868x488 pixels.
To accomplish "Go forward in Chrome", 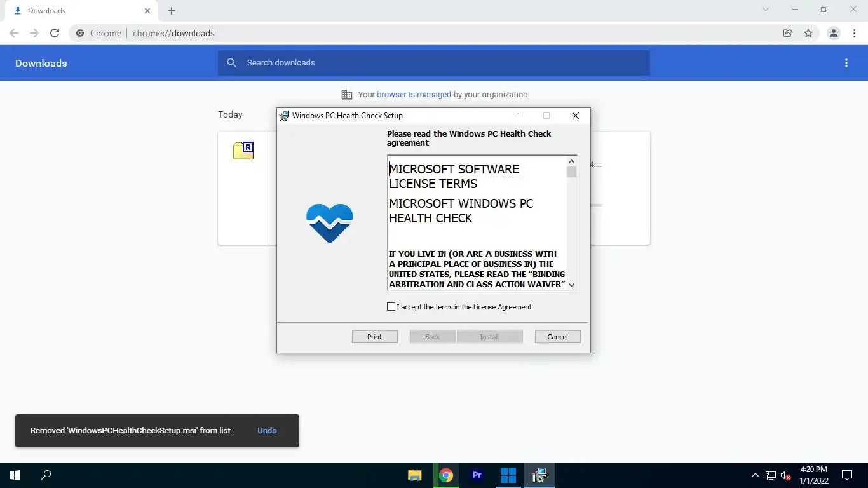I will pos(34,33).
